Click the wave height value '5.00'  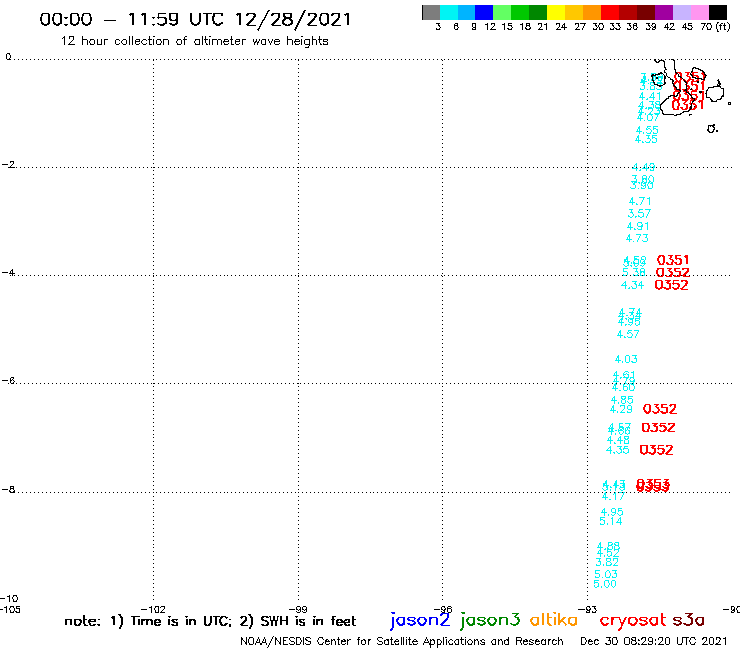pos(605,584)
